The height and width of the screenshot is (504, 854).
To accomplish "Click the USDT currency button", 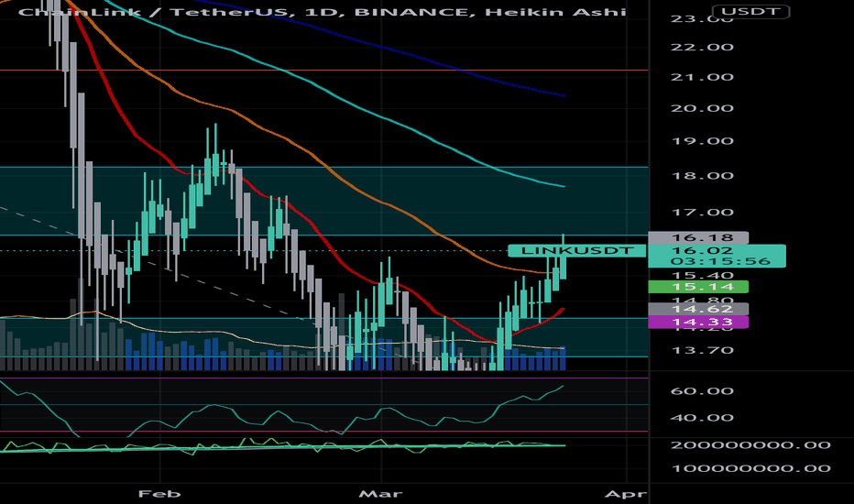I will coord(751,11).
